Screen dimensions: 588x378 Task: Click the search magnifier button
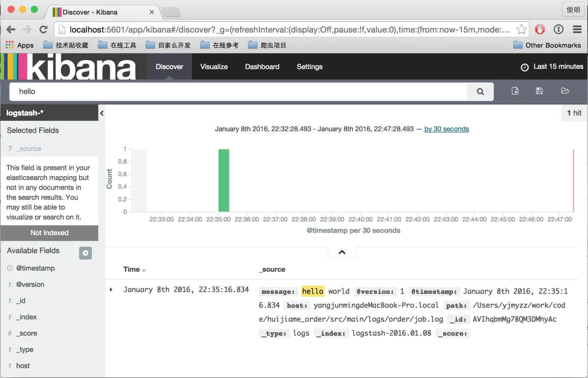click(480, 91)
